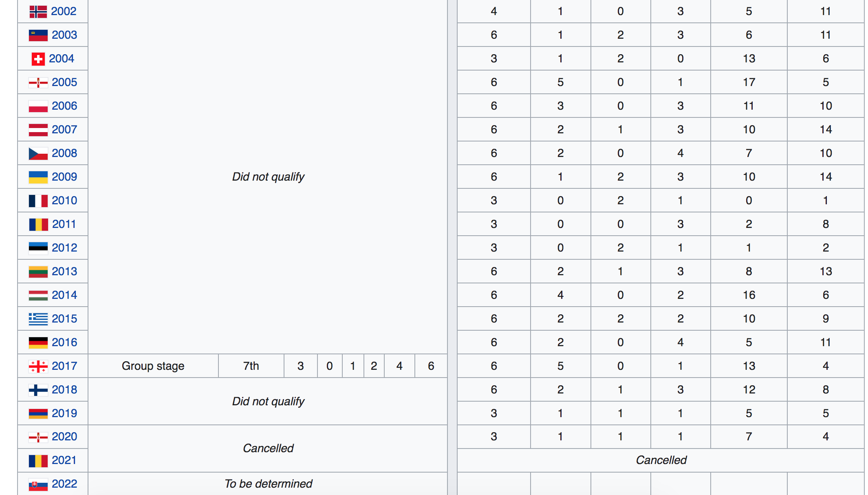Click the Czech Republic flag icon
The width and height of the screenshot is (868, 495).
click(x=38, y=153)
